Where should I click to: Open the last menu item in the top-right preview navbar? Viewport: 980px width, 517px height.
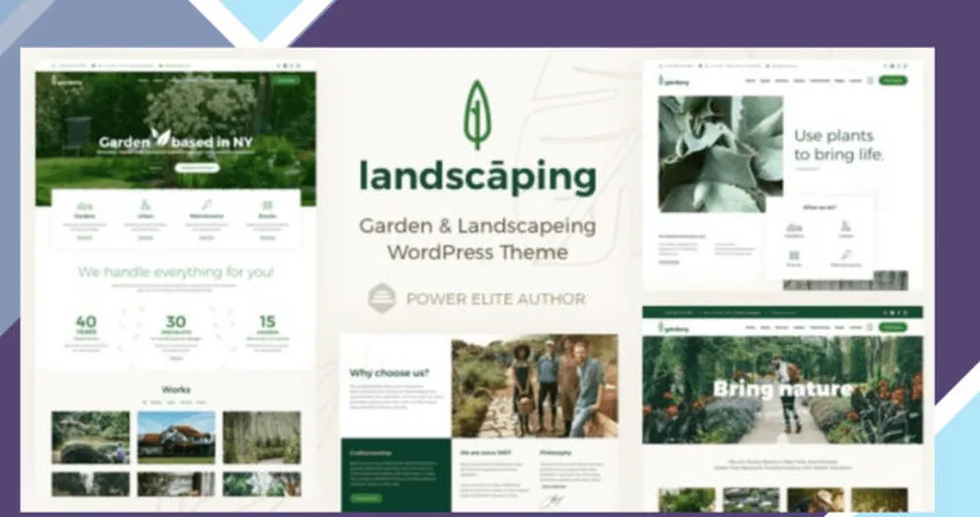tap(855, 80)
